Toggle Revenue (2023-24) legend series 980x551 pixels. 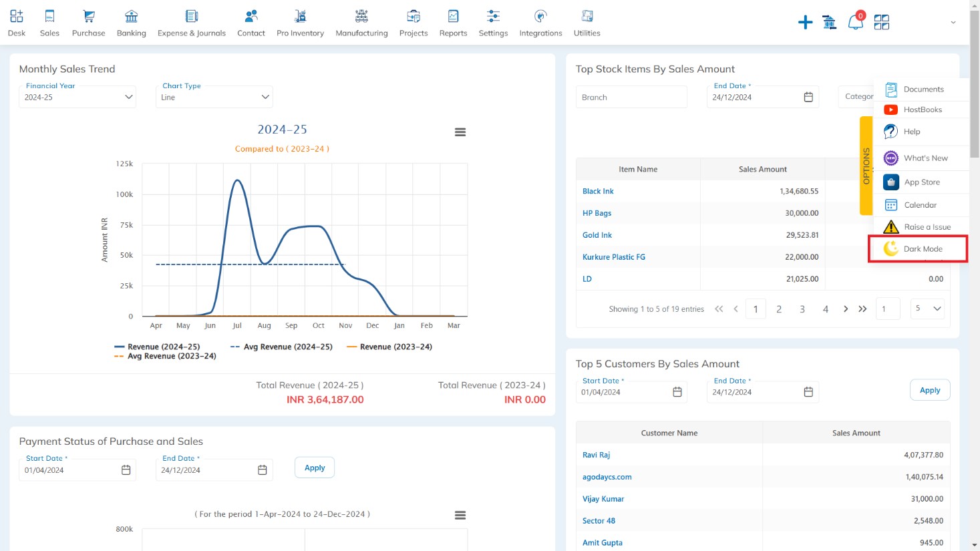pyautogui.click(x=389, y=347)
